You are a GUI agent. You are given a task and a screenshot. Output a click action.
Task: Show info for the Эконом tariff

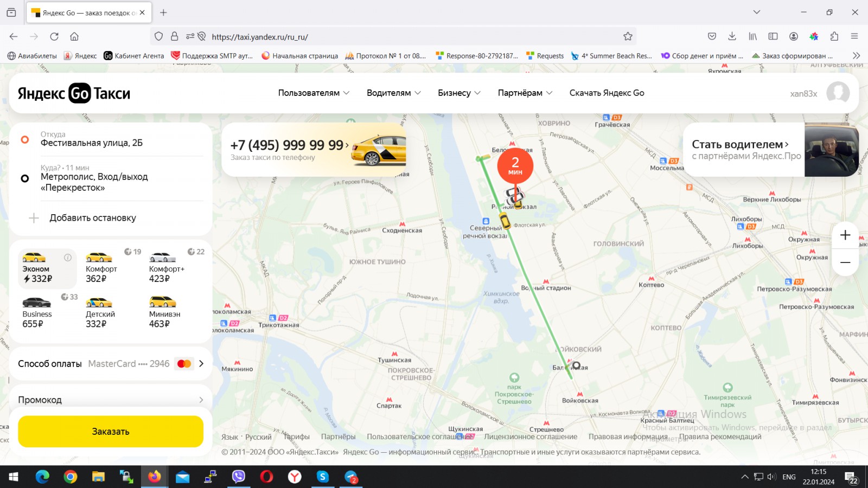pos(68,258)
